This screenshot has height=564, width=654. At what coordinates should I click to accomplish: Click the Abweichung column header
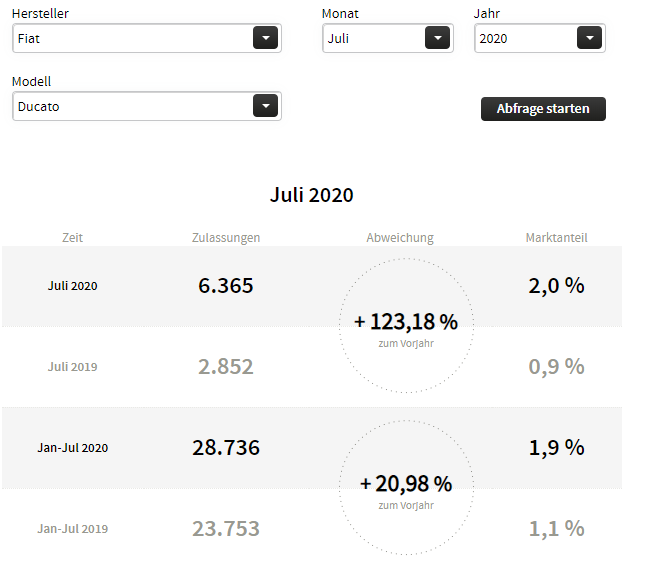click(x=400, y=238)
